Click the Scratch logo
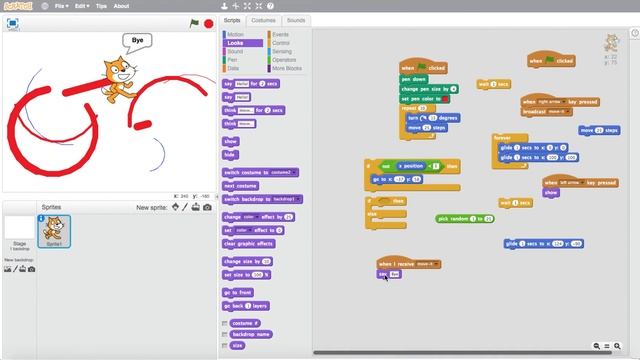The image size is (640, 360). pos(18,6)
